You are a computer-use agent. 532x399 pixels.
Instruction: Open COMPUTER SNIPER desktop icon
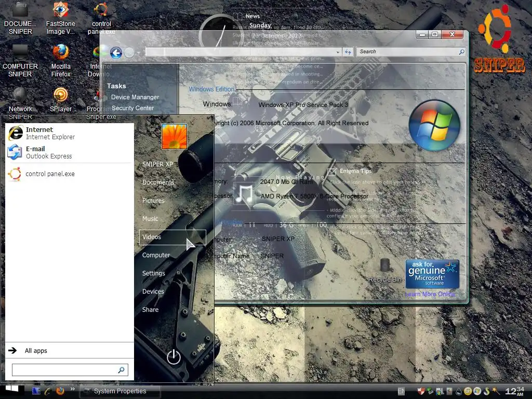click(x=20, y=61)
